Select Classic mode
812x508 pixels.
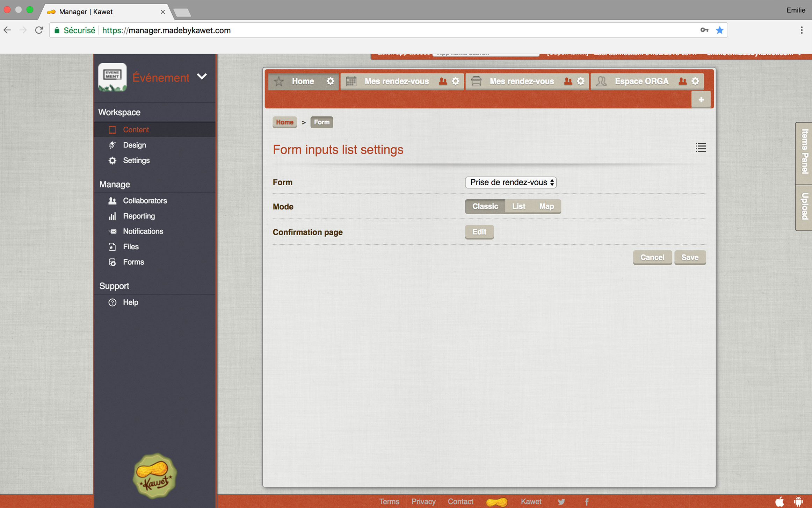pos(485,206)
